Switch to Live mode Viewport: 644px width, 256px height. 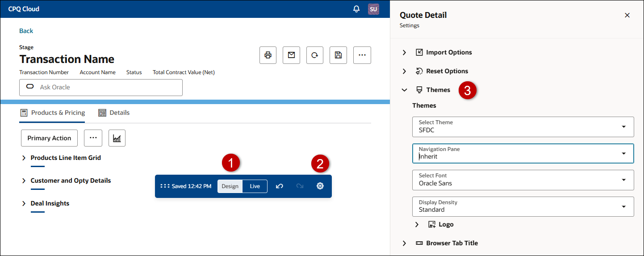tap(255, 186)
